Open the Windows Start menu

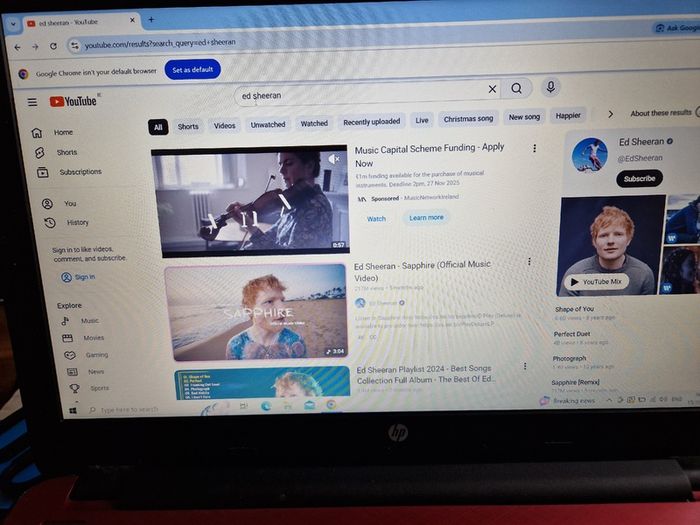click(73, 411)
